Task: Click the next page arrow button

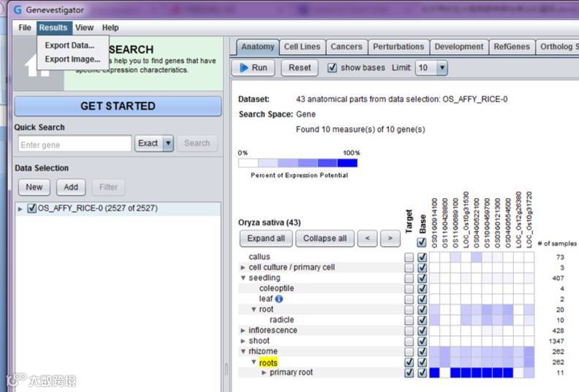Action: (390, 238)
